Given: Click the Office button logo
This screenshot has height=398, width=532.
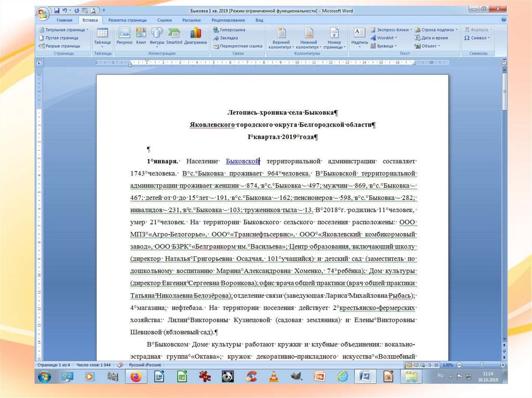Looking at the screenshot, I should click(44, 12).
